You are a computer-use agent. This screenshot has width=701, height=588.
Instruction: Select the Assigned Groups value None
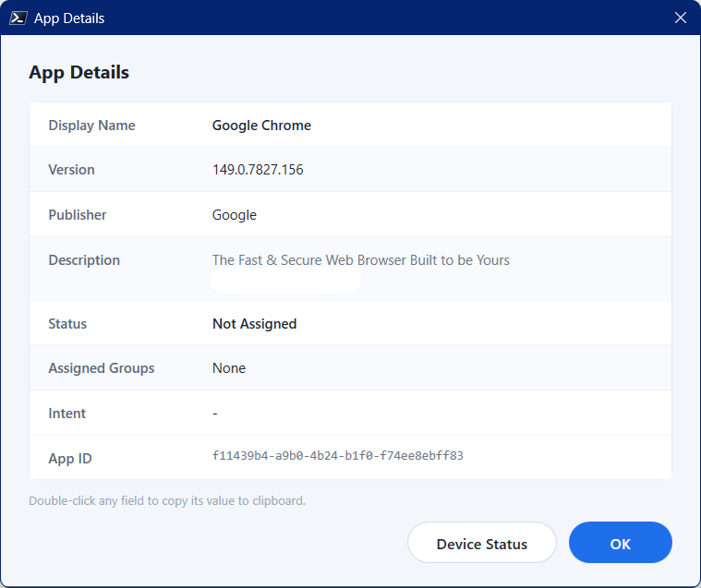click(x=229, y=368)
